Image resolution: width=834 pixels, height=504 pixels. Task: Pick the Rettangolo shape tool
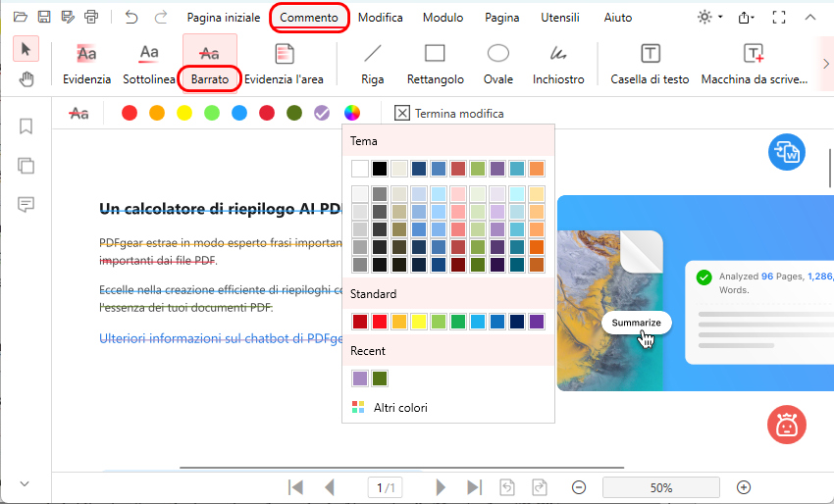click(x=435, y=65)
